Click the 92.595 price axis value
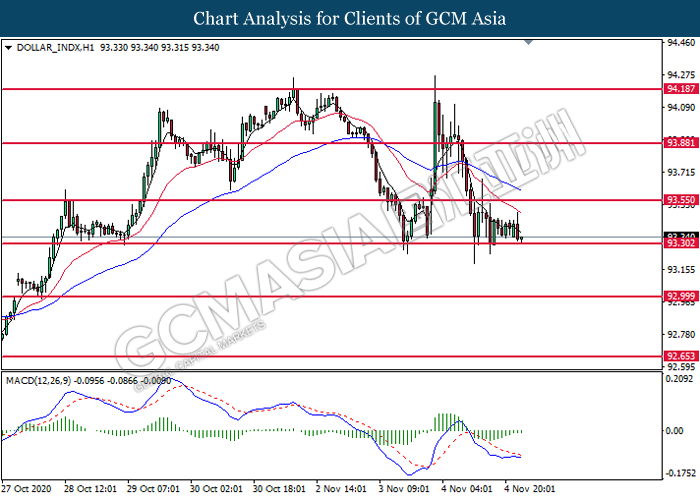Image resolution: width=700 pixels, height=500 pixels. tap(681, 367)
